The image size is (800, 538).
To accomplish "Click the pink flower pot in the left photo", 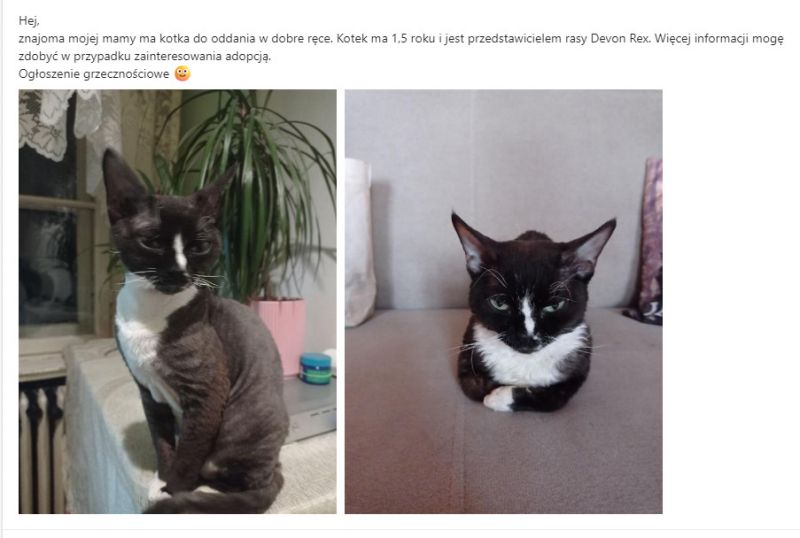I will point(281,334).
